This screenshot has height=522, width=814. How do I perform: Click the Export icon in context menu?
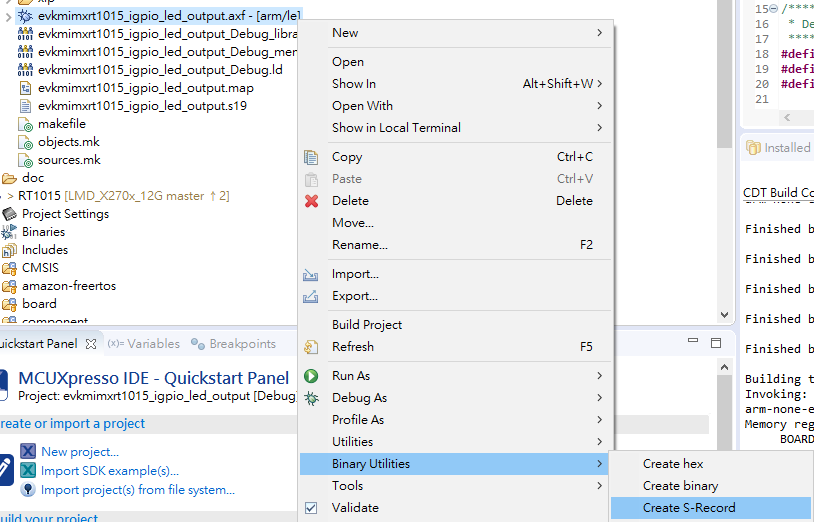[x=311, y=296]
